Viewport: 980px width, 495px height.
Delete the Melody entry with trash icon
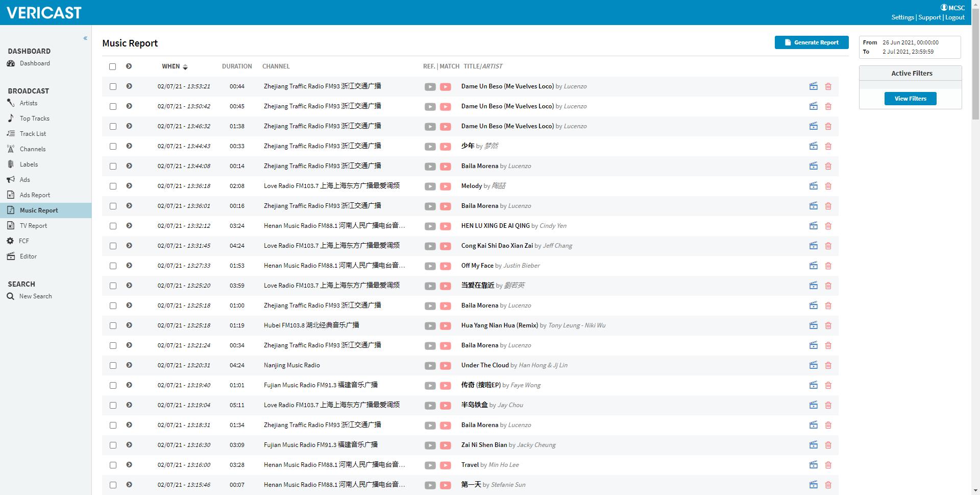[828, 186]
